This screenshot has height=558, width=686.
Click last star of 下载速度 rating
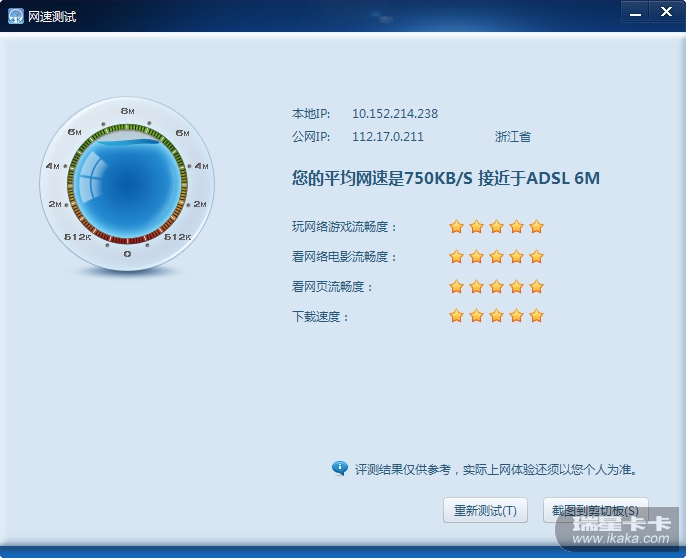click(x=536, y=315)
